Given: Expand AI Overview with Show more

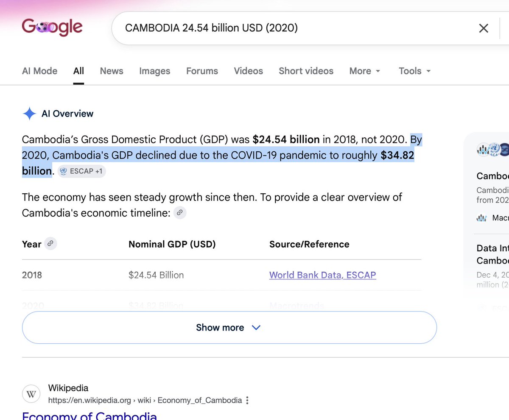Looking at the screenshot, I should 229,327.
